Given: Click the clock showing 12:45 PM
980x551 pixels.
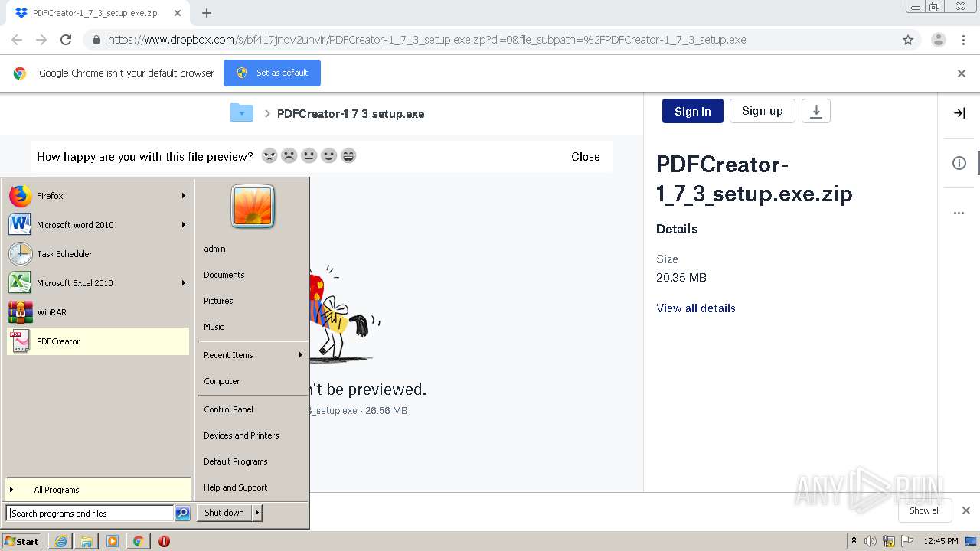Looking at the screenshot, I should [x=941, y=541].
